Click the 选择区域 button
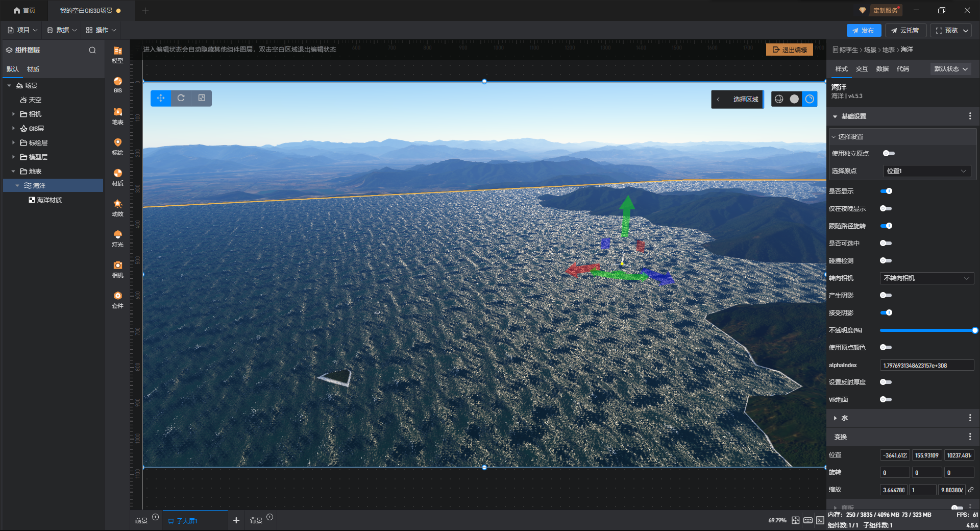Viewport: 980px width, 531px height. pos(746,100)
